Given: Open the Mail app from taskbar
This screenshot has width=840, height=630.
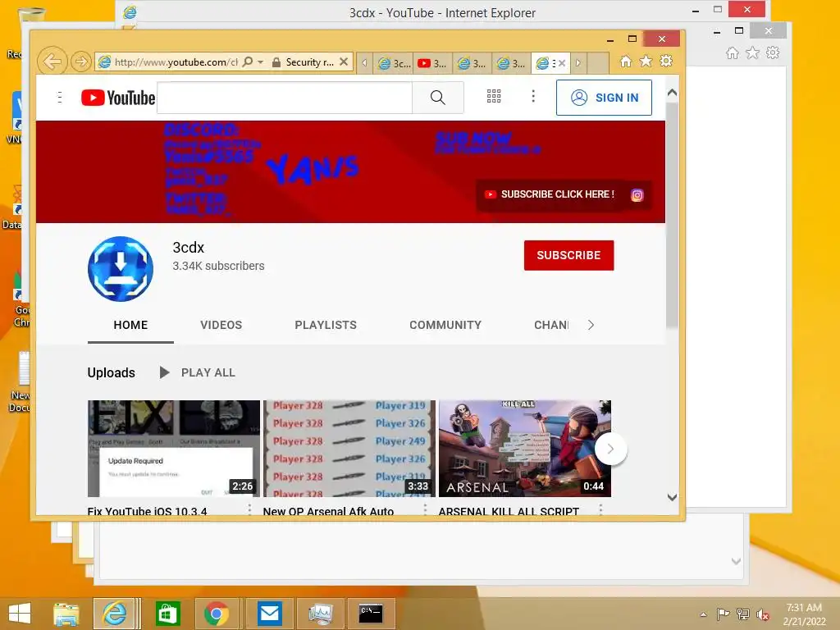Looking at the screenshot, I should click(x=269, y=614).
